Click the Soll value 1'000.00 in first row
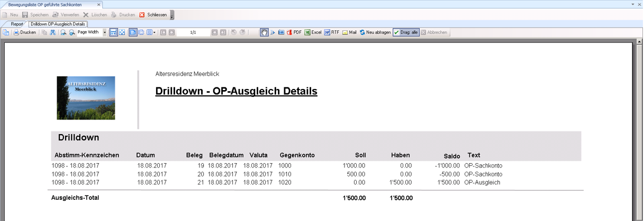The height and width of the screenshot is (221, 644). pyautogui.click(x=354, y=166)
